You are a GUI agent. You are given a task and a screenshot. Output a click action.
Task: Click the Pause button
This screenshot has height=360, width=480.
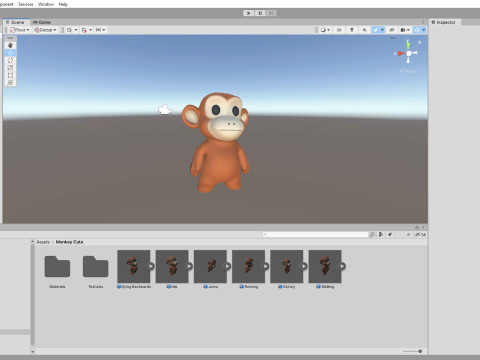click(260, 13)
